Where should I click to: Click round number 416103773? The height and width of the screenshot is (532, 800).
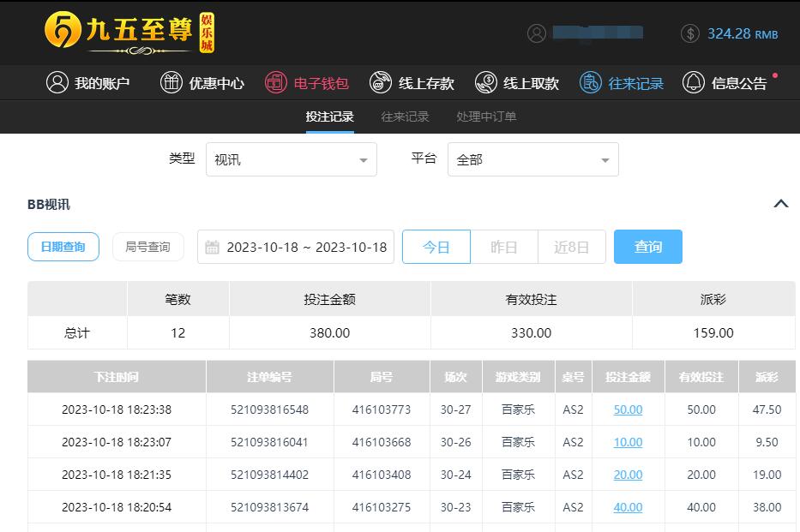pyautogui.click(x=382, y=409)
